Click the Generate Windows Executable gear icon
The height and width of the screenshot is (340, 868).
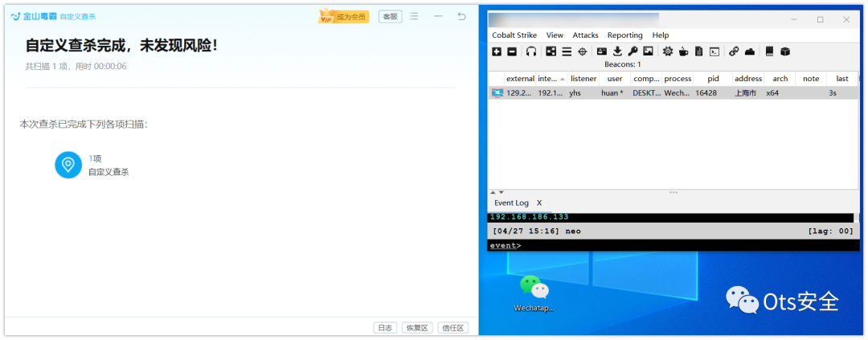click(x=668, y=51)
